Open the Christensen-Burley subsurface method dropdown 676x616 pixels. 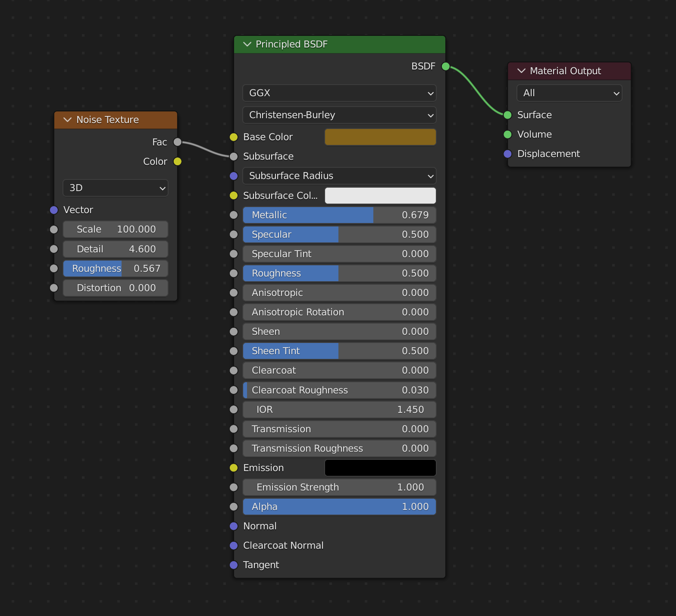point(339,115)
